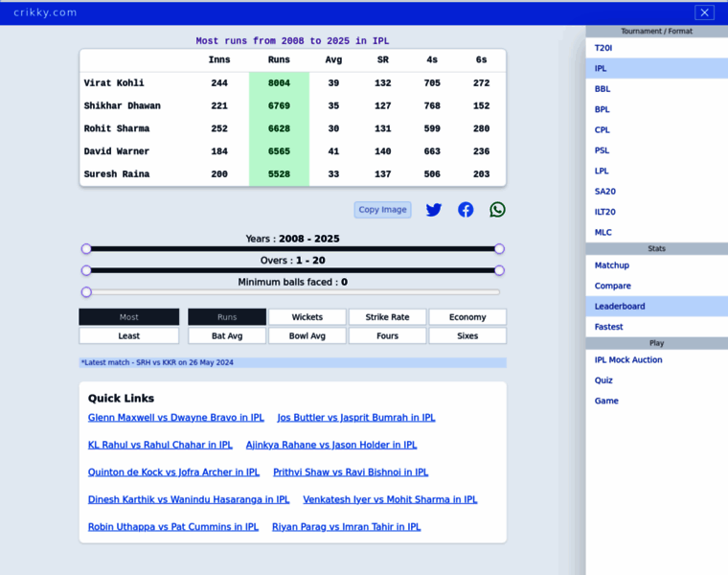Open the T20I format in sidebar
The height and width of the screenshot is (575, 728).
point(603,48)
